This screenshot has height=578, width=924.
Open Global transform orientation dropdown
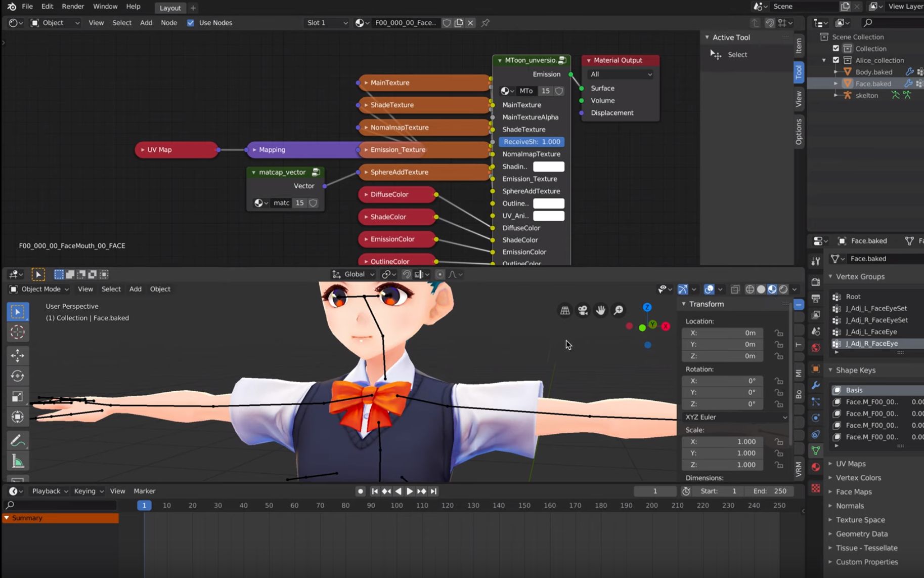point(353,274)
